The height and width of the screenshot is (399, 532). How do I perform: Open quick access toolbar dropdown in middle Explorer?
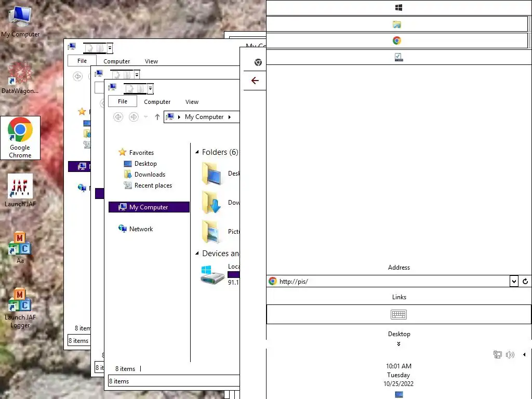[x=137, y=74]
